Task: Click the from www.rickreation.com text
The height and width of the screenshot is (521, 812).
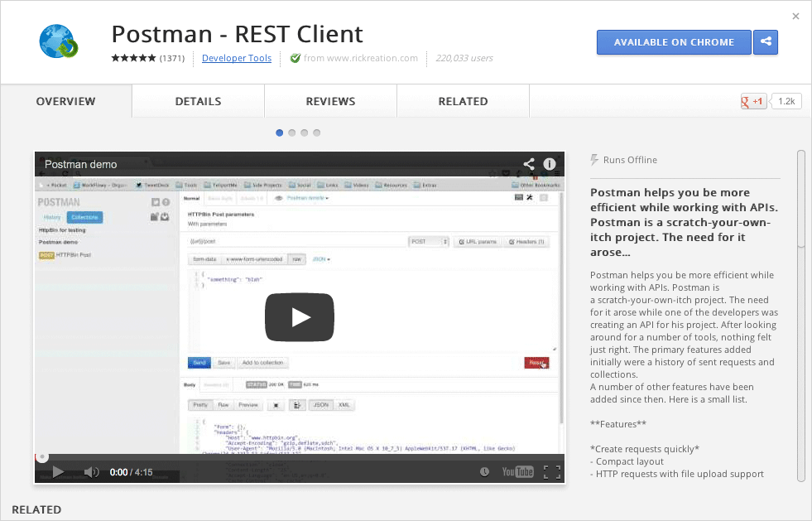Action: [360, 58]
